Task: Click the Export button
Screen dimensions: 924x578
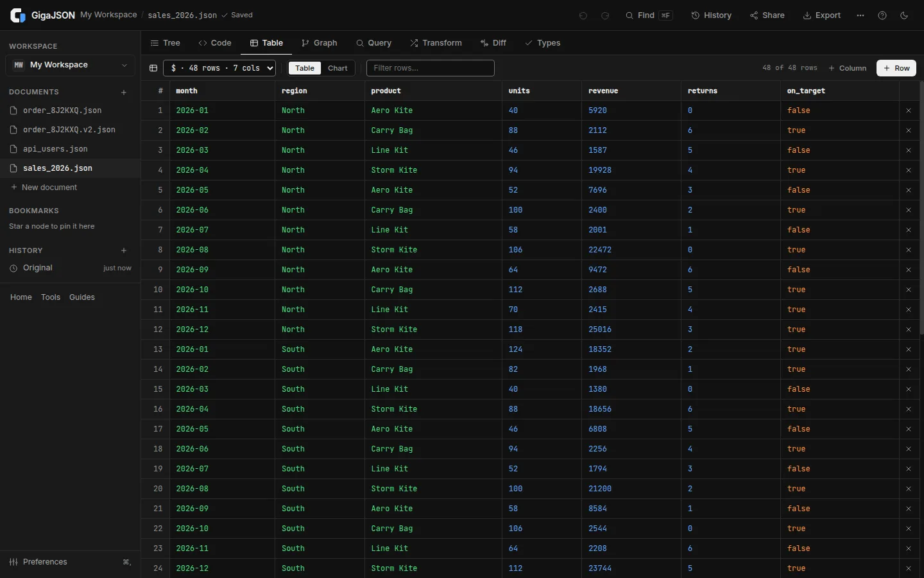Action: pos(822,15)
